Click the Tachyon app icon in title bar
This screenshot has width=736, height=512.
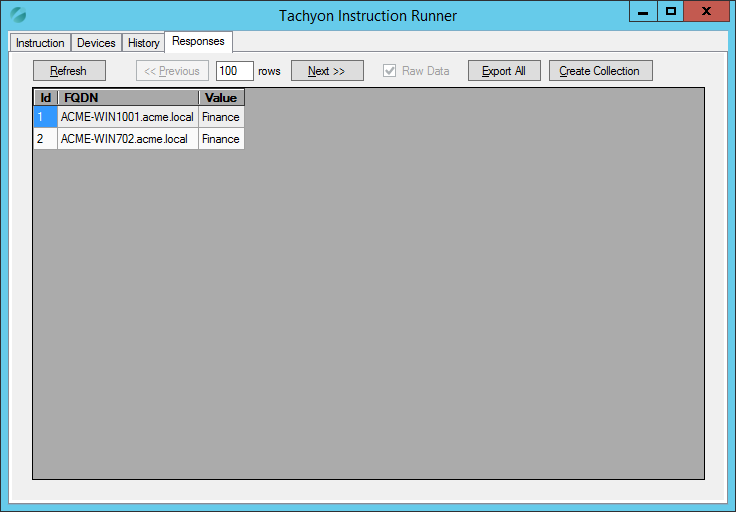(x=18, y=15)
